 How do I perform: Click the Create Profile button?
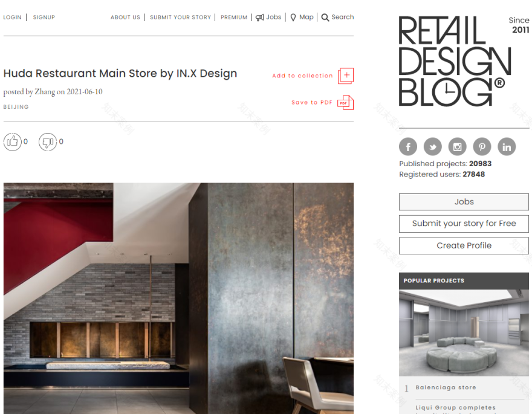pos(464,246)
